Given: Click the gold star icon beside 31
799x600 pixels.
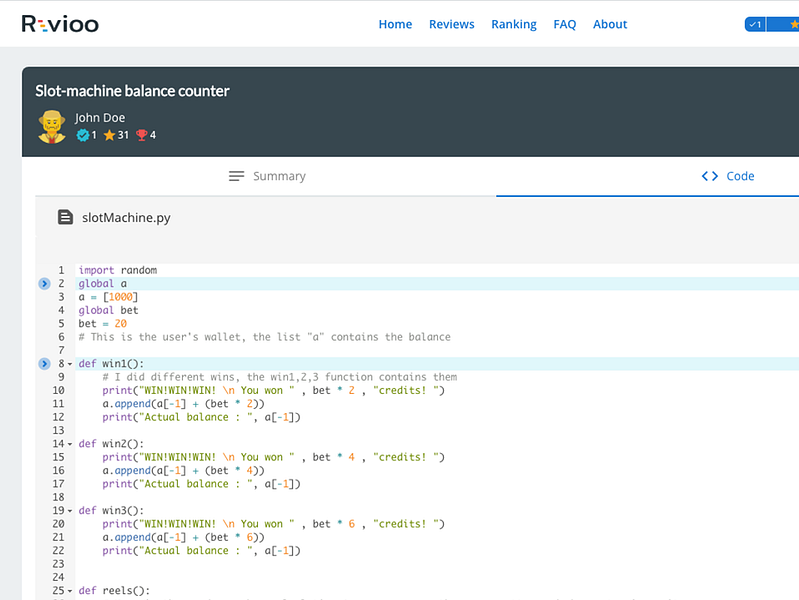Looking at the screenshot, I should tap(109, 135).
